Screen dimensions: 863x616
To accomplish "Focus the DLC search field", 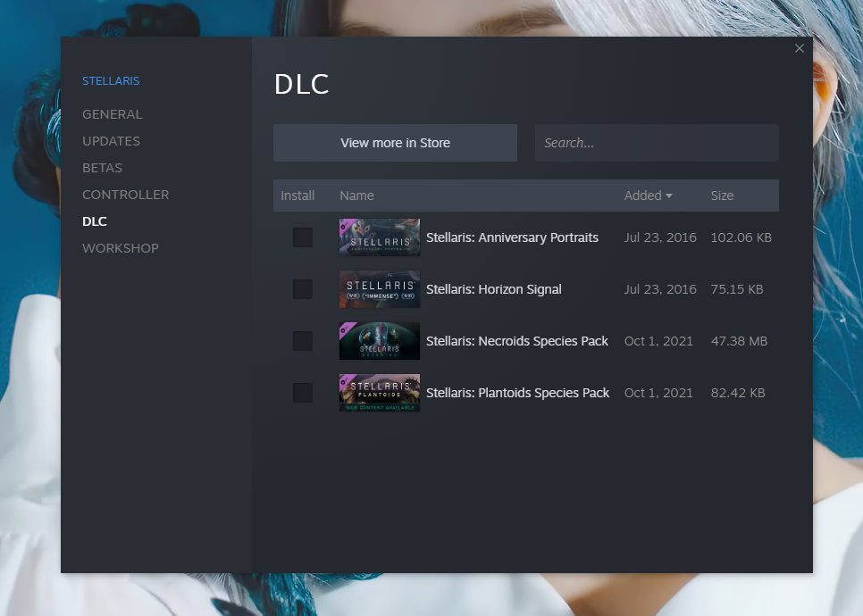I will (x=657, y=143).
